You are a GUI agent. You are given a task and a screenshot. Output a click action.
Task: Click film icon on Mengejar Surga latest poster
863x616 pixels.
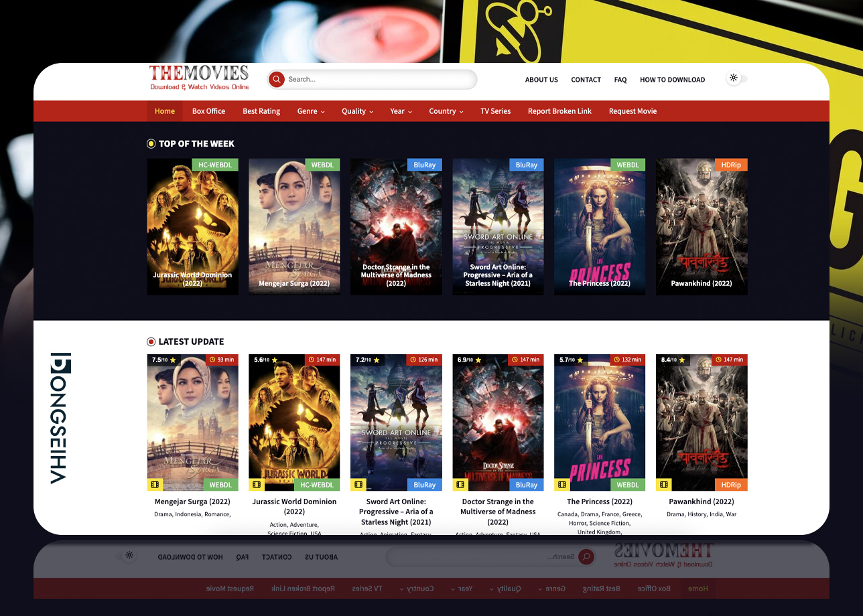pos(155,485)
